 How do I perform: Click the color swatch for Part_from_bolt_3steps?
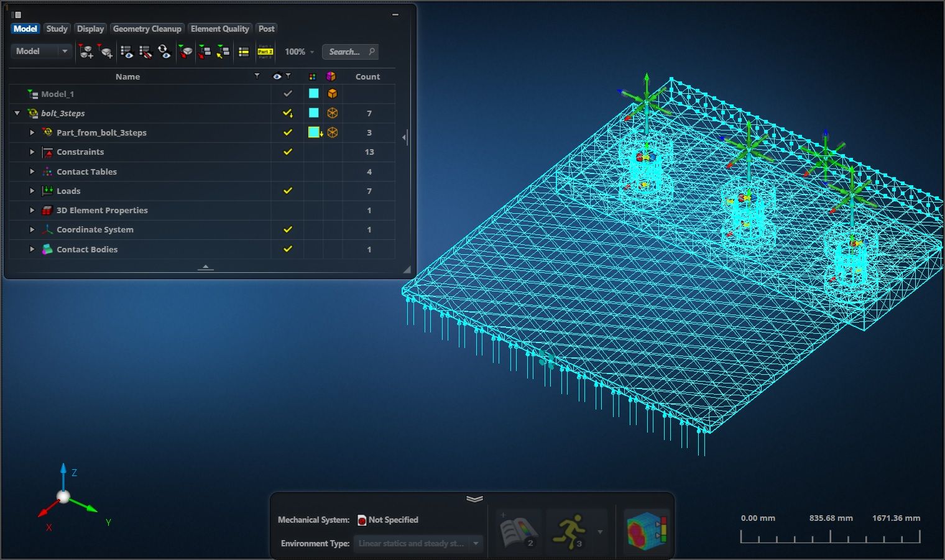pyautogui.click(x=314, y=132)
